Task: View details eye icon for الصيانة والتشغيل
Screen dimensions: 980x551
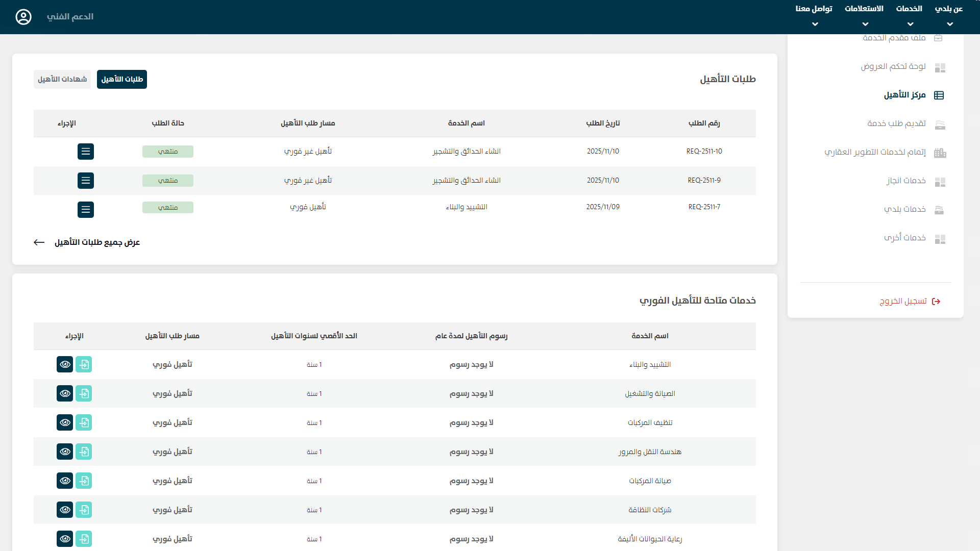Action: pos(65,393)
